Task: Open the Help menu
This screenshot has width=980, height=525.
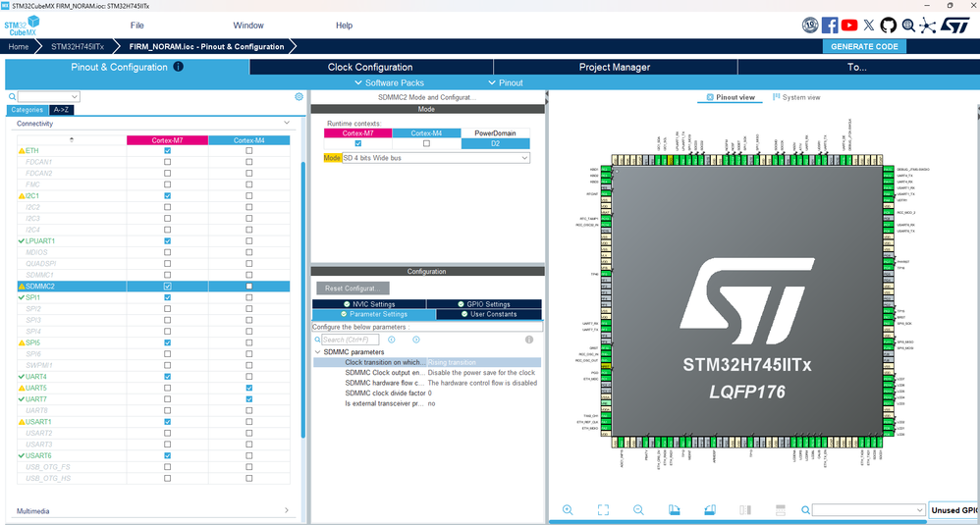Action: click(345, 26)
